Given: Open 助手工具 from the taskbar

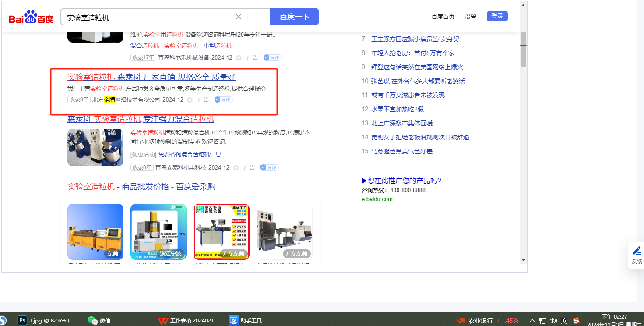Looking at the screenshot, I should 246,320.
